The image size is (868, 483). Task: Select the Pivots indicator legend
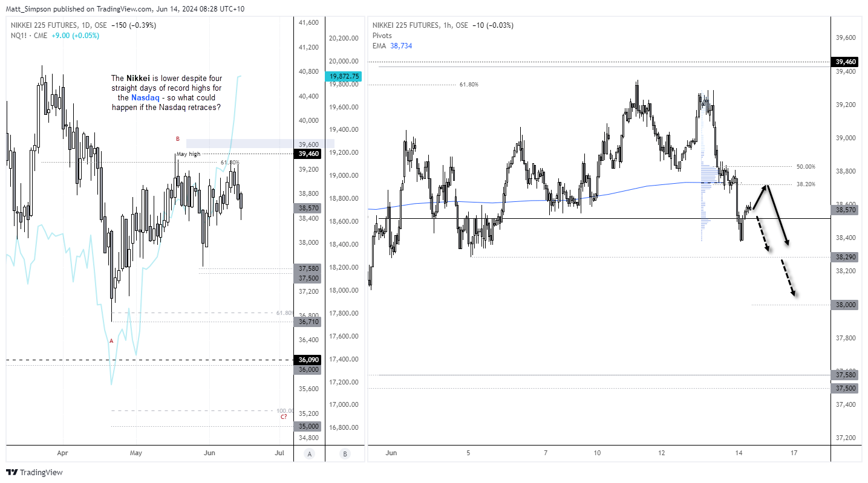[x=382, y=36]
